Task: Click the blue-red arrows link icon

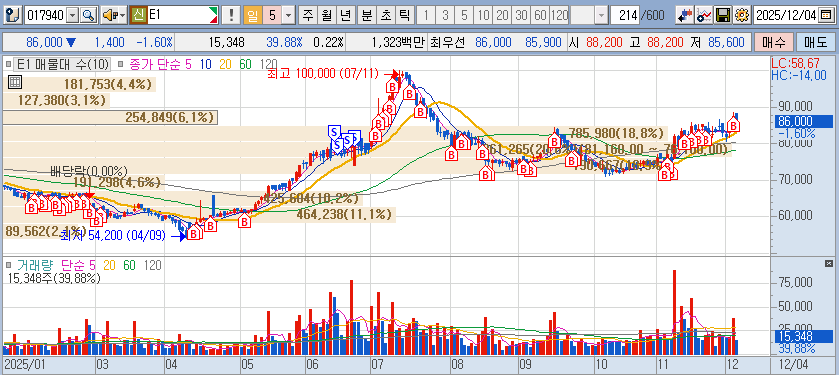Action: 684,15
